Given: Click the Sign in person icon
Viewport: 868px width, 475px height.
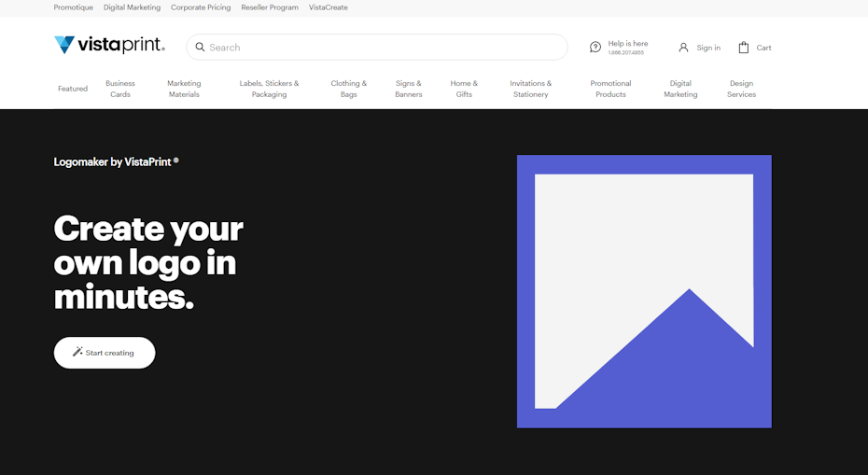Looking at the screenshot, I should tap(683, 48).
